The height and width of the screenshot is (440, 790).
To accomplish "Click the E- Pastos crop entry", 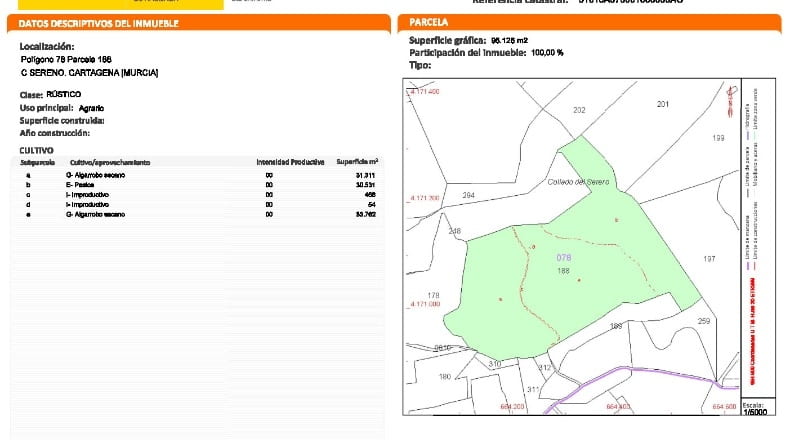I will (80, 185).
